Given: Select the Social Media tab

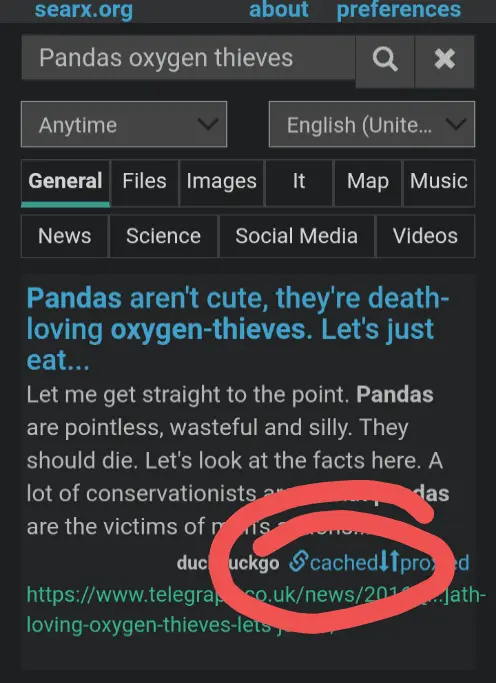Looking at the screenshot, I should [x=297, y=236].
